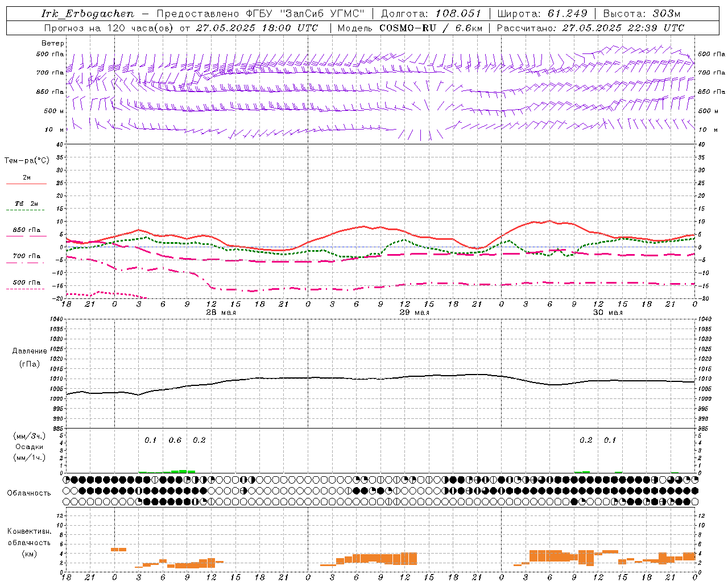The image size is (728, 582).
Task: Click the 10 м wind level label on right
Action: [708, 130]
